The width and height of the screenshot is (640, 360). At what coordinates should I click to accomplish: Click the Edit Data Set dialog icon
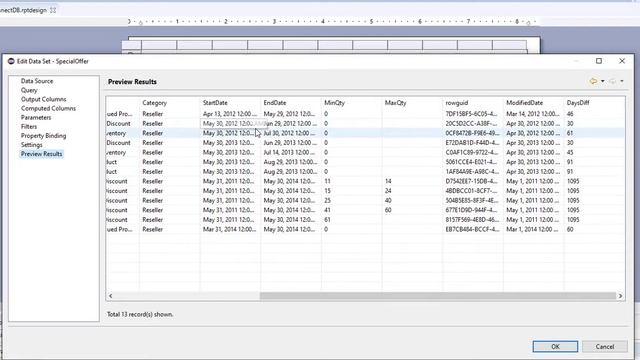[x=11, y=61]
